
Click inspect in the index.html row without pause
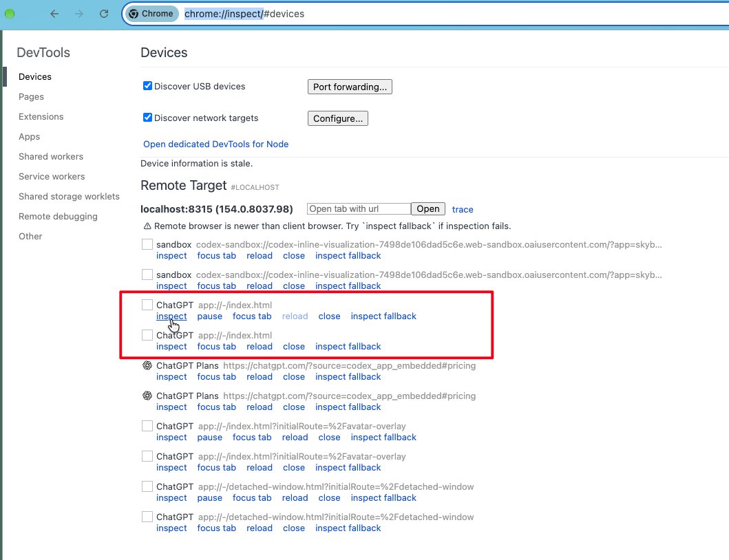[x=171, y=347]
